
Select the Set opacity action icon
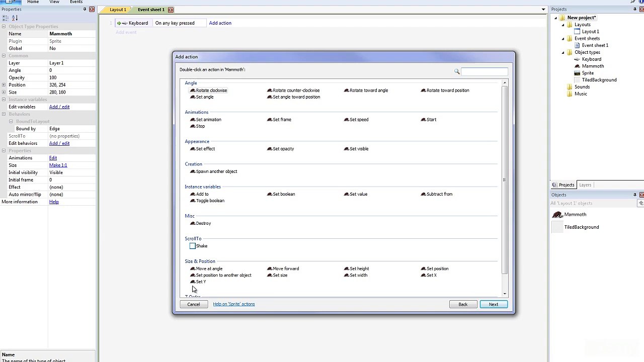(x=269, y=149)
